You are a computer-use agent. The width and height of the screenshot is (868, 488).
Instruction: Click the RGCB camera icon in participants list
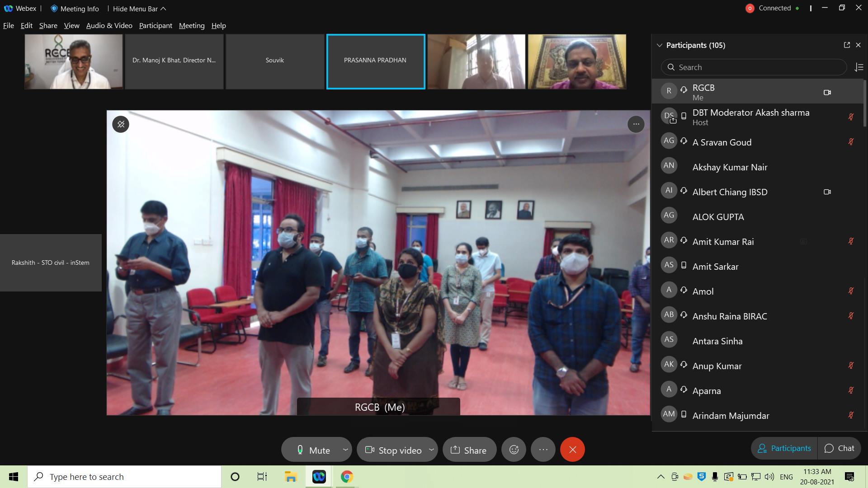pyautogui.click(x=827, y=93)
